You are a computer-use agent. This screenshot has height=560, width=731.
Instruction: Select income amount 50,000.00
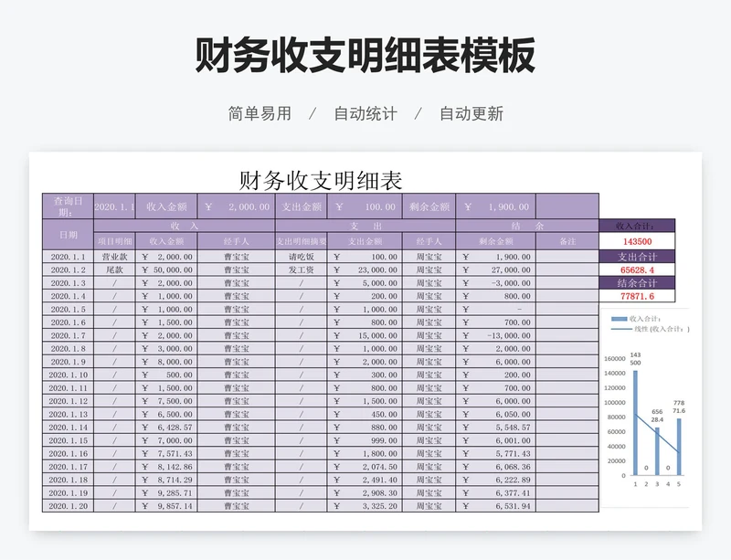(x=166, y=270)
